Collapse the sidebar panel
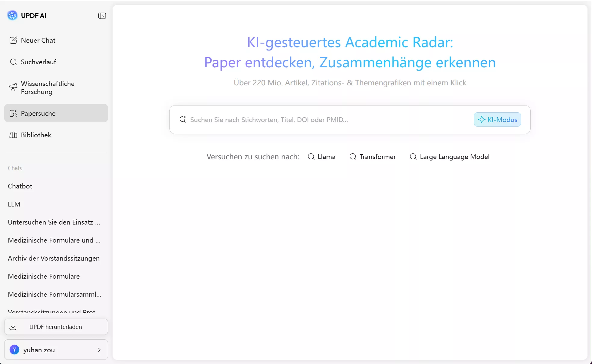The image size is (592, 364). (102, 16)
